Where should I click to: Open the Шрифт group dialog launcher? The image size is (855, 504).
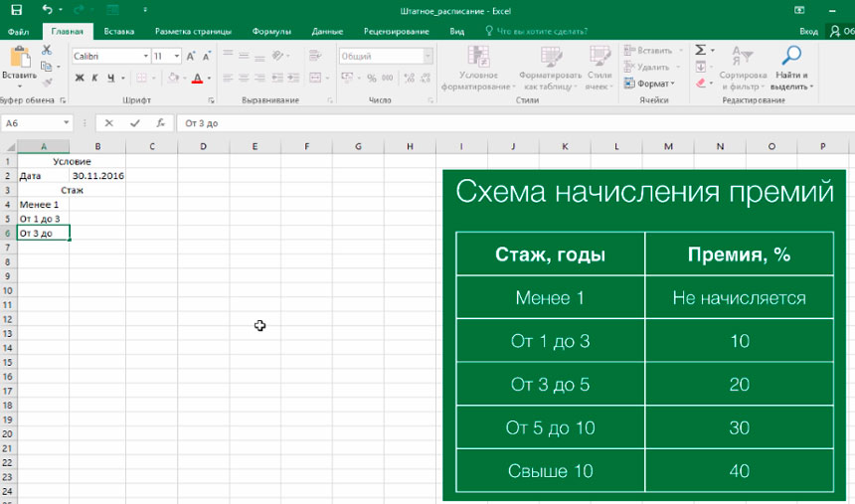pyautogui.click(x=211, y=100)
